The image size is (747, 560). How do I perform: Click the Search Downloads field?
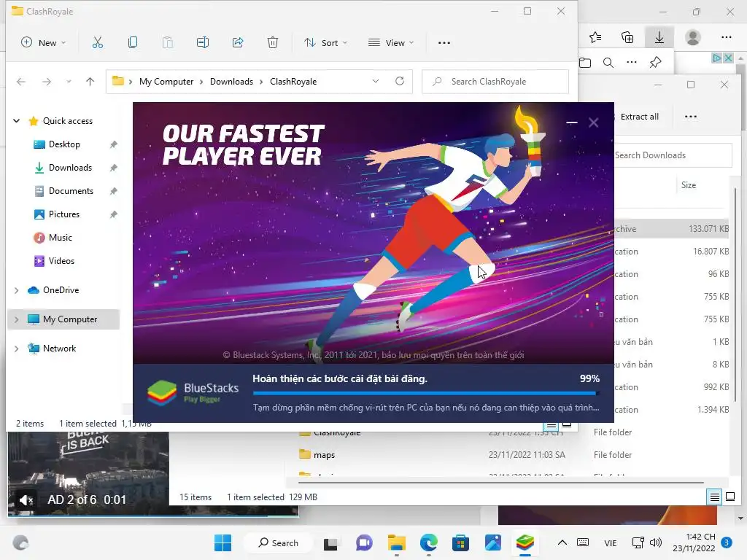(x=673, y=155)
